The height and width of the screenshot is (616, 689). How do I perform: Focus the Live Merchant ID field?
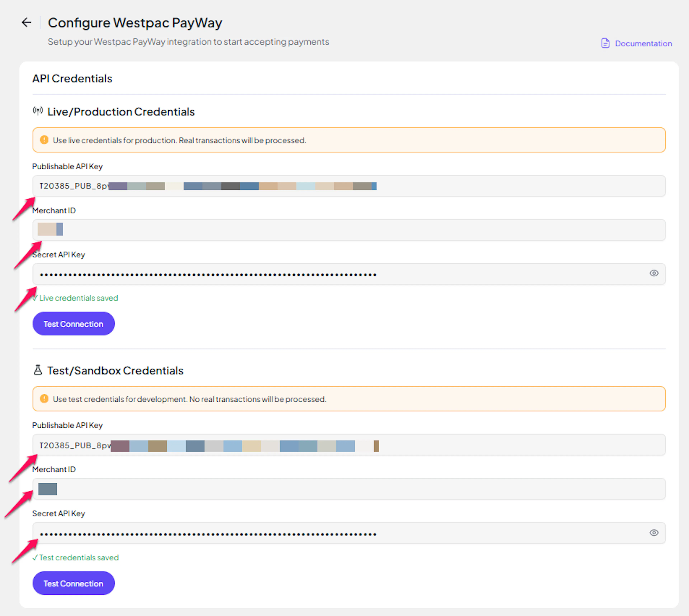(349, 230)
